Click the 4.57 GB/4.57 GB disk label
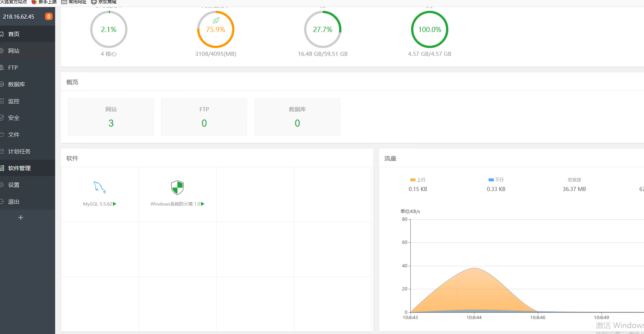 430,54
